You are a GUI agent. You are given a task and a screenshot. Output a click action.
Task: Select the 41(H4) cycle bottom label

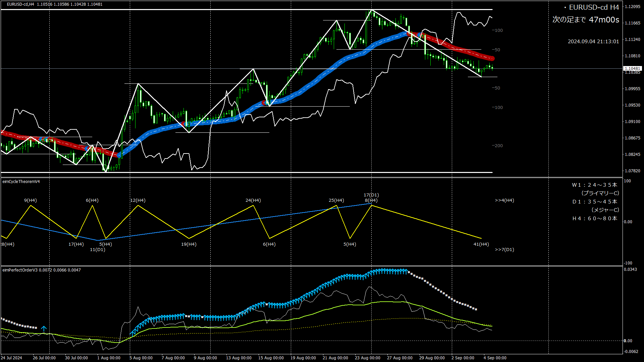pyautogui.click(x=481, y=244)
